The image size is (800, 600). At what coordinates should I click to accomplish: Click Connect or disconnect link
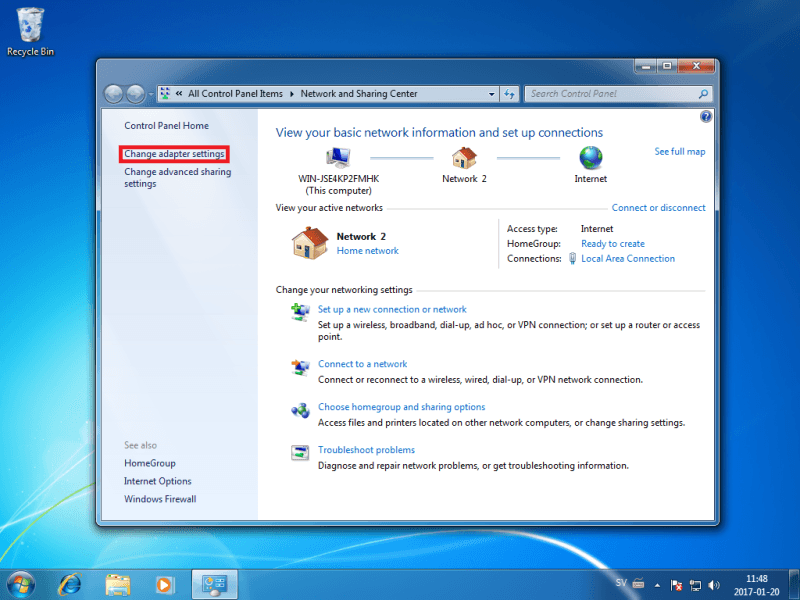pyautogui.click(x=658, y=208)
